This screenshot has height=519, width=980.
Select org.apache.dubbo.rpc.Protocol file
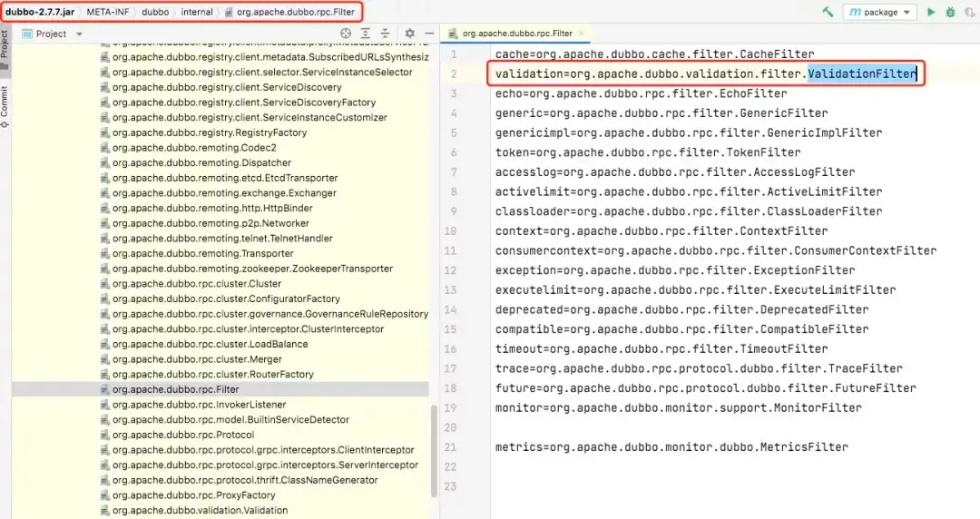point(183,435)
